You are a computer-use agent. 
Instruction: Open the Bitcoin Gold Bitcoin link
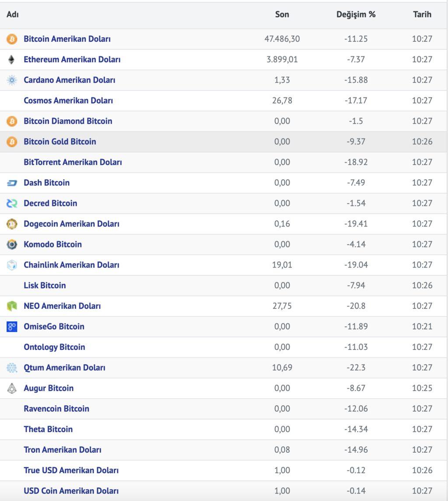59,141
